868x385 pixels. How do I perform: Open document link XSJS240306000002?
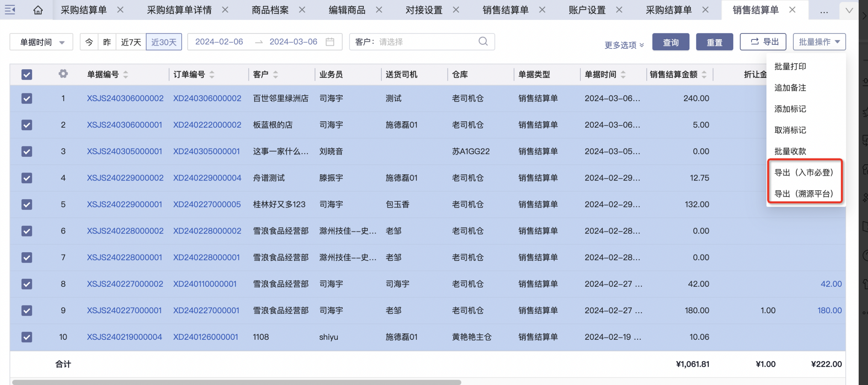[x=125, y=98]
